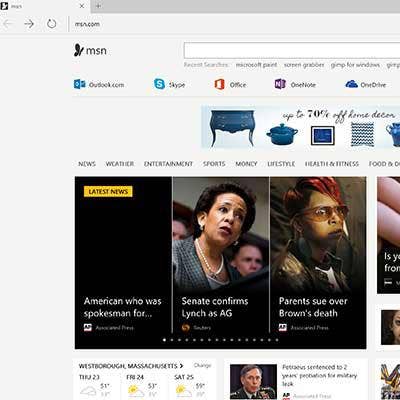
Task: Open the OneDrive cloud icon shortcut
Action: tap(351, 84)
